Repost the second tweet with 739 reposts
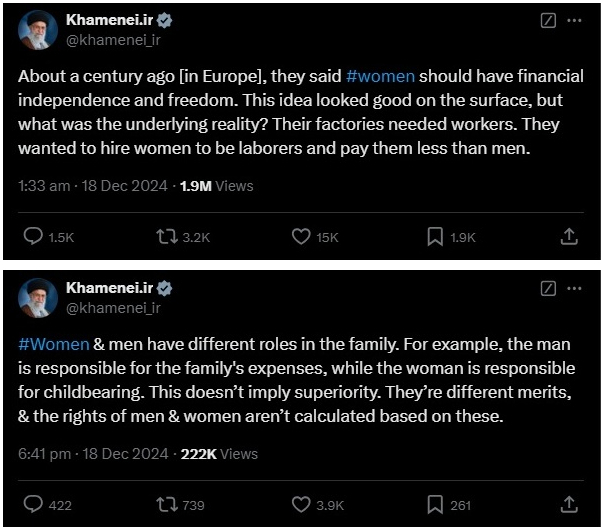The height and width of the screenshot is (530, 604). [165, 504]
